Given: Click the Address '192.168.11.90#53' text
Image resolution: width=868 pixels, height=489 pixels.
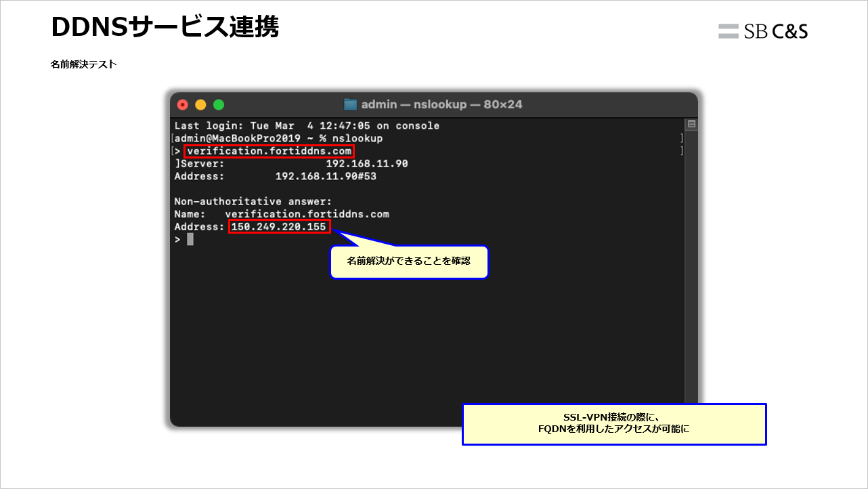Looking at the screenshot, I should click(326, 176).
